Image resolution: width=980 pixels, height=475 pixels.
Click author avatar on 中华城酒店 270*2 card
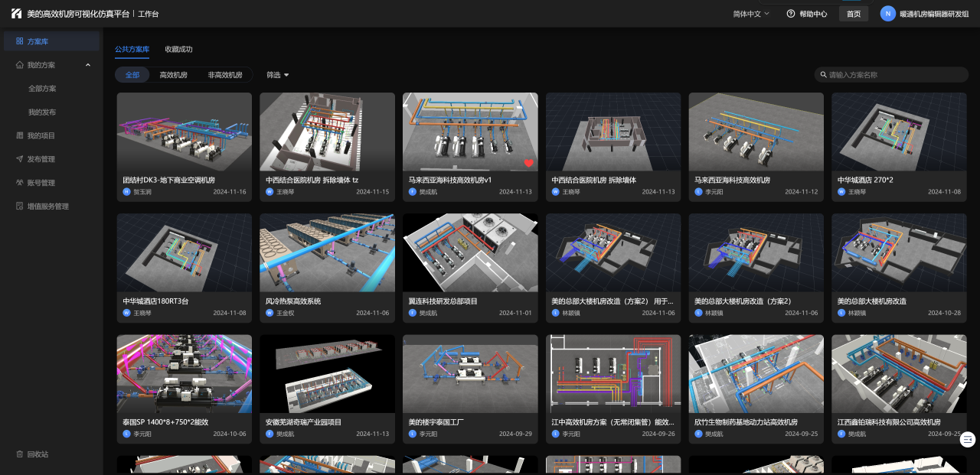841,192
